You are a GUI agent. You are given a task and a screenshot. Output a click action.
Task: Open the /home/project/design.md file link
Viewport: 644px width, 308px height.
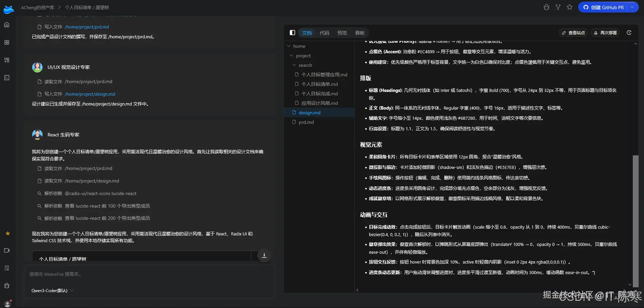coord(90,94)
